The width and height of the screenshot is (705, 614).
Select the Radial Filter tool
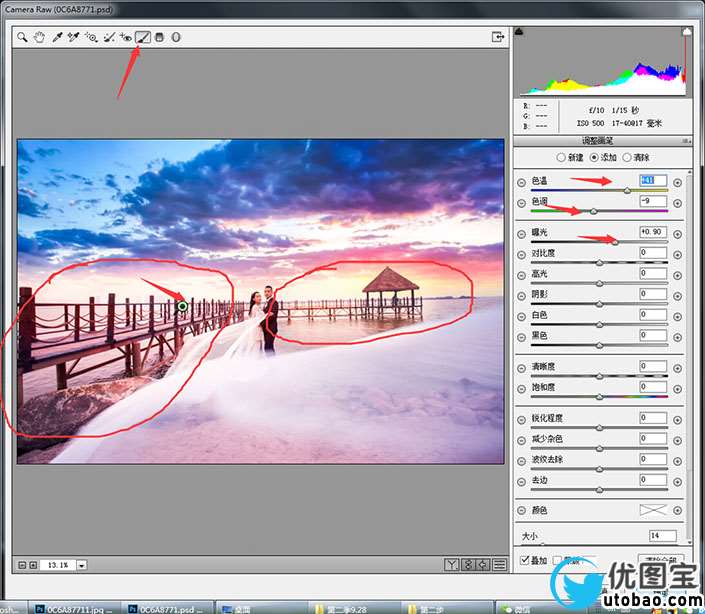[x=175, y=37]
